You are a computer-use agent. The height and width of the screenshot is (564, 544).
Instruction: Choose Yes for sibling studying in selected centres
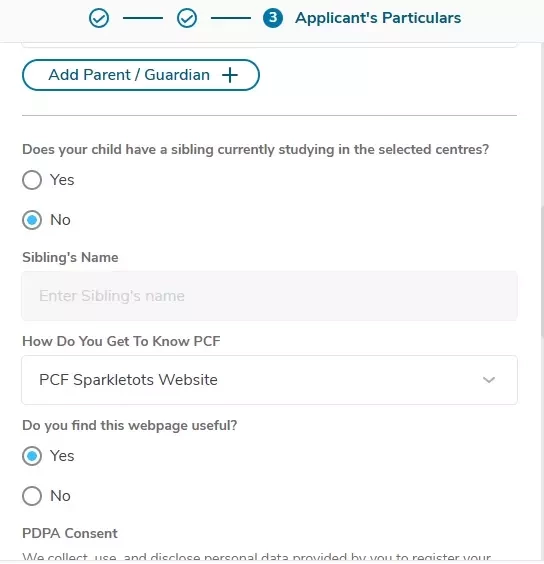click(32, 180)
